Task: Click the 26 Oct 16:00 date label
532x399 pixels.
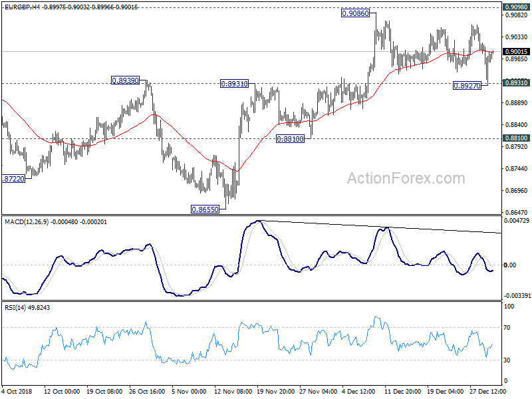Action: pos(147,391)
